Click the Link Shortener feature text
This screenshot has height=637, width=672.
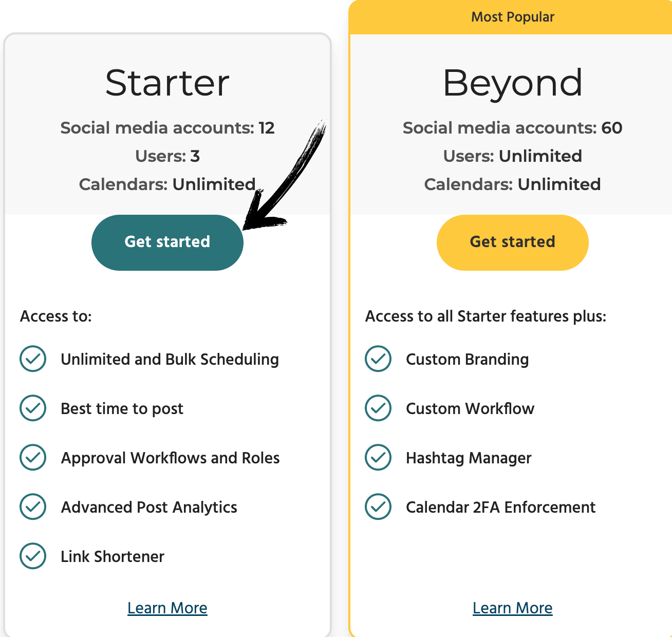pos(113,556)
